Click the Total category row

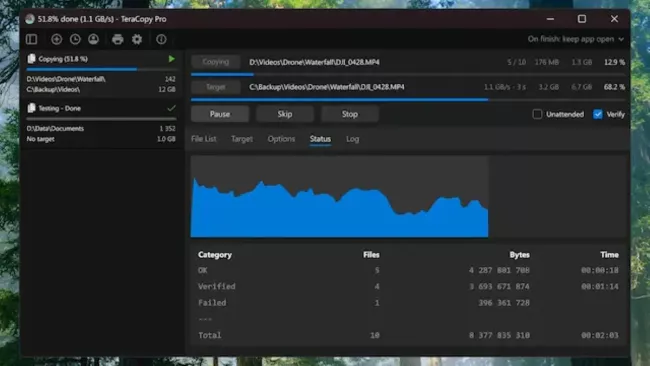coord(408,335)
